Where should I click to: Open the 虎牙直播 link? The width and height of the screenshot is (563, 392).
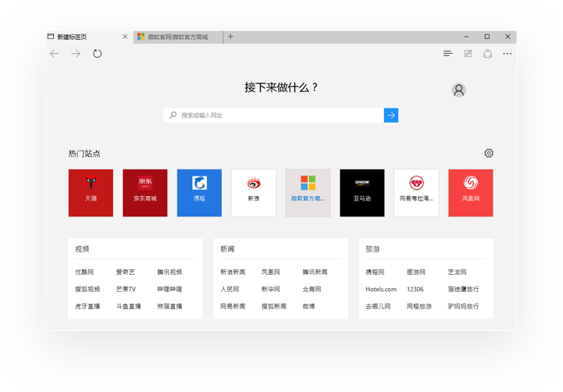[x=87, y=307]
